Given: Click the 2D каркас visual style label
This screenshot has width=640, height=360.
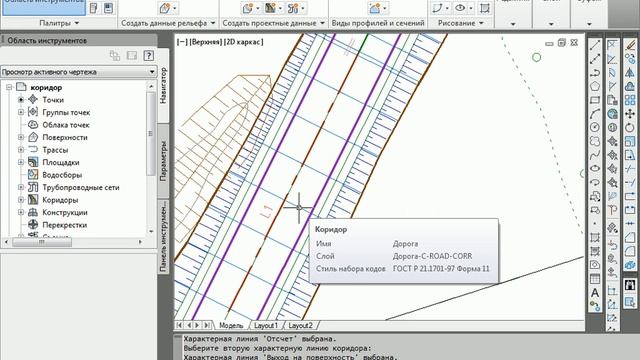Looking at the screenshot, I should [x=244, y=42].
